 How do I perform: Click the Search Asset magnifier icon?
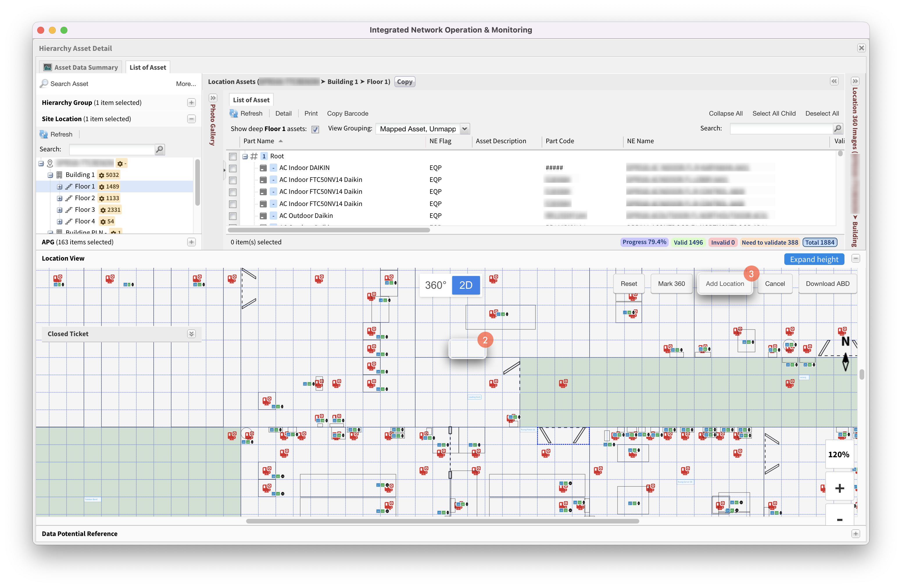tap(44, 83)
